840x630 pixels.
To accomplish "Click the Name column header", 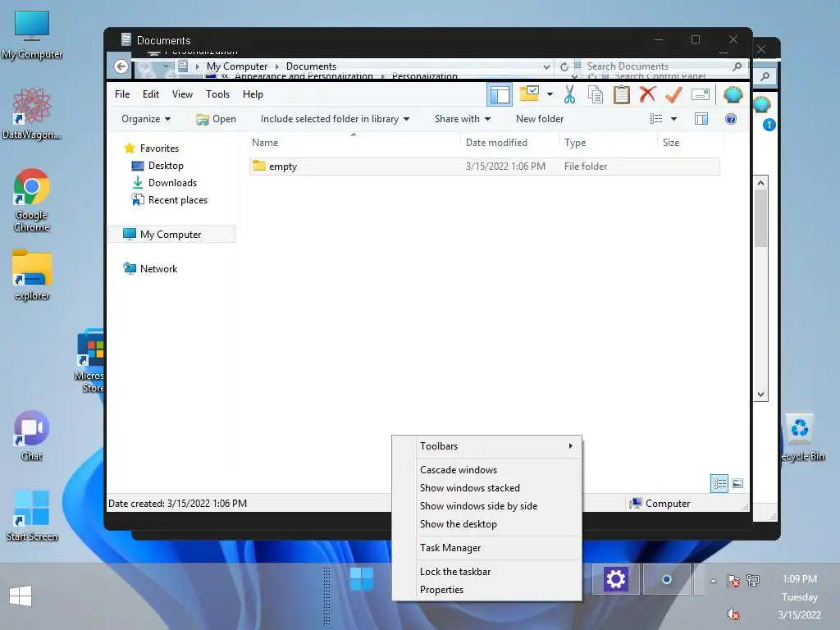I will pos(354,143).
